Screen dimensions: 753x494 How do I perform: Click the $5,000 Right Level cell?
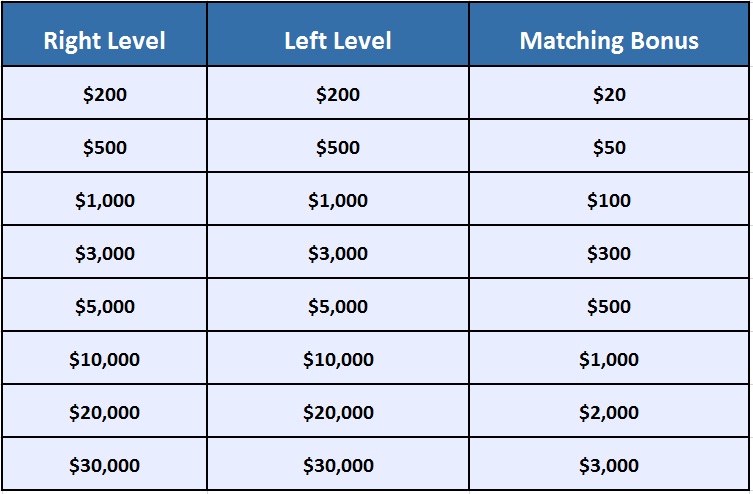[105, 304]
